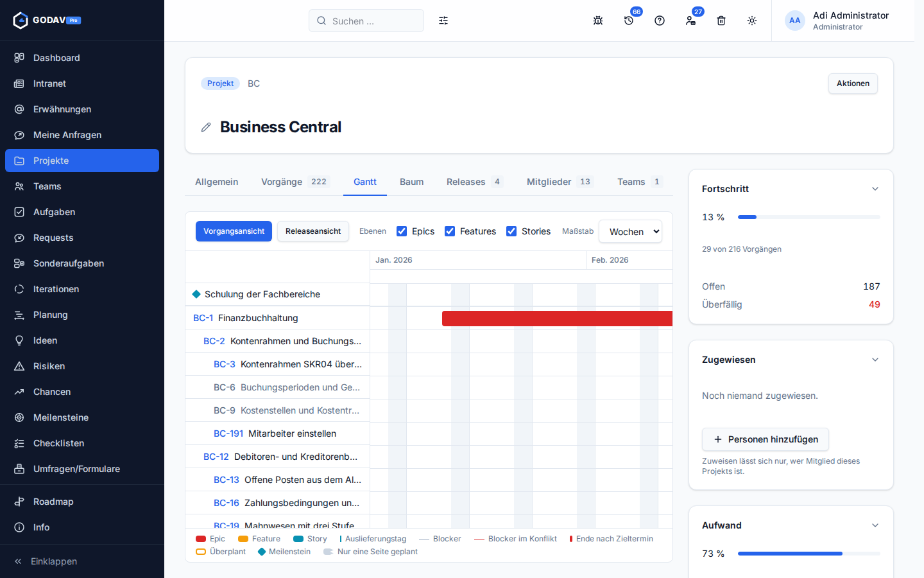Click the Aktionen button
The width and height of the screenshot is (924, 578).
click(x=853, y=83)
